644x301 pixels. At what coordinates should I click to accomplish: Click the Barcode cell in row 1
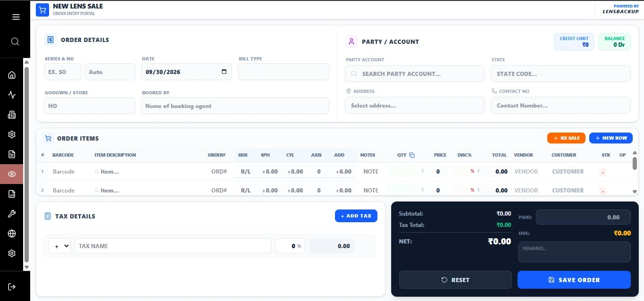click(64, 172)
